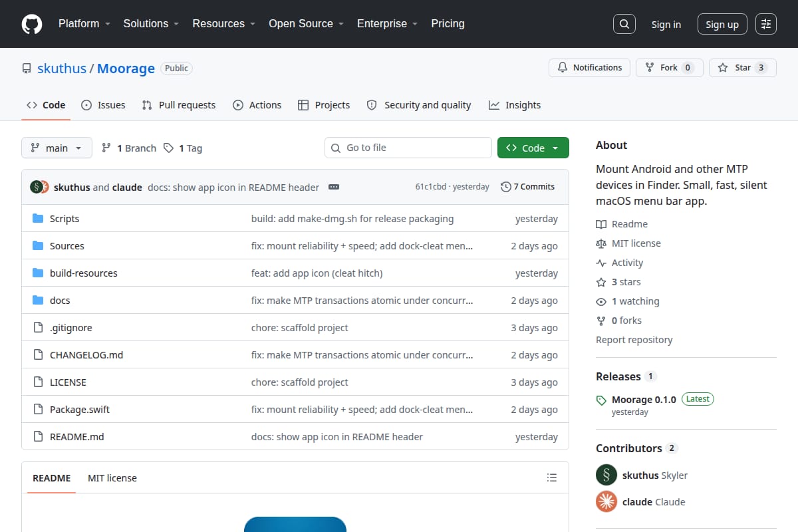Expand commit message details ellipsis
This screenshot has width=798, height=532.
[334, 187]
